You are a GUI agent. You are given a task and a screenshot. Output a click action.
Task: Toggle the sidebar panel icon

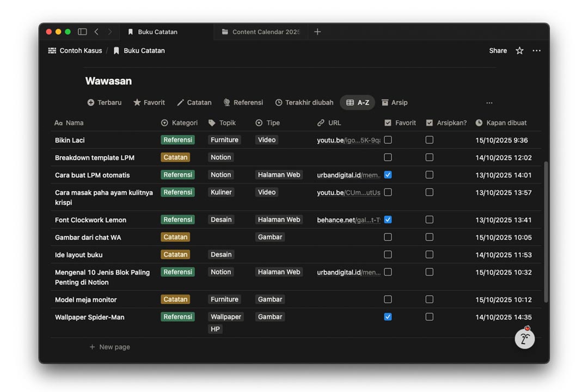(82, 32)
